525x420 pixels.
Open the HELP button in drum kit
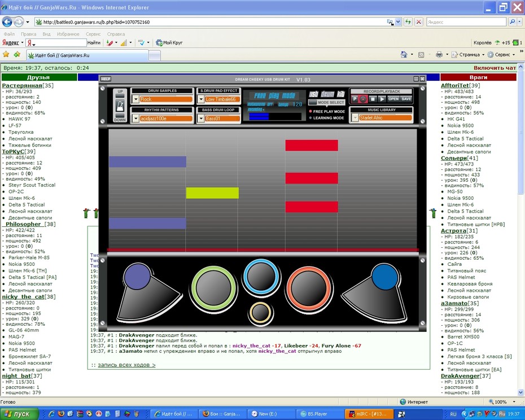106,79
